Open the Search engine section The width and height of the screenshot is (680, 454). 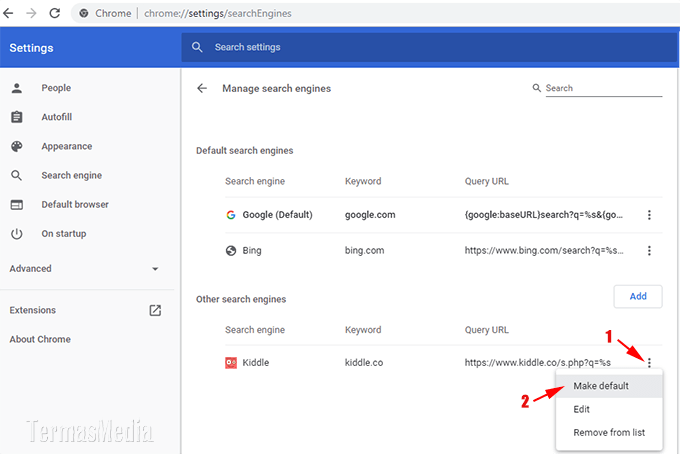tap(72, 176)
